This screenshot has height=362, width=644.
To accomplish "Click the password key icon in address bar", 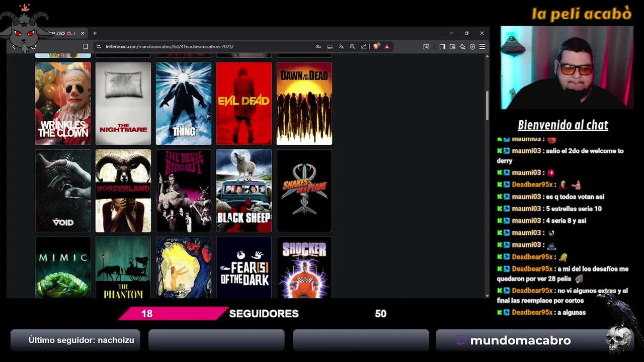I will [318, 47].
